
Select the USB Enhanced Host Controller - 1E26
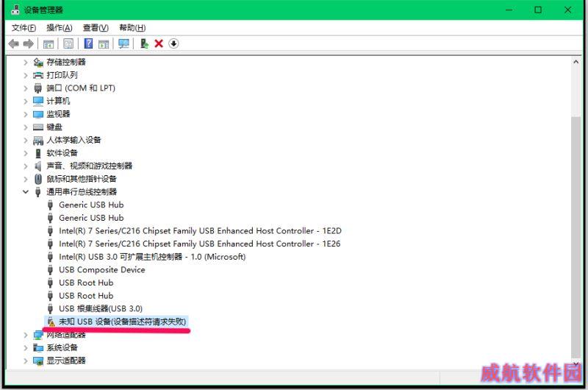(x=199, y=244)
